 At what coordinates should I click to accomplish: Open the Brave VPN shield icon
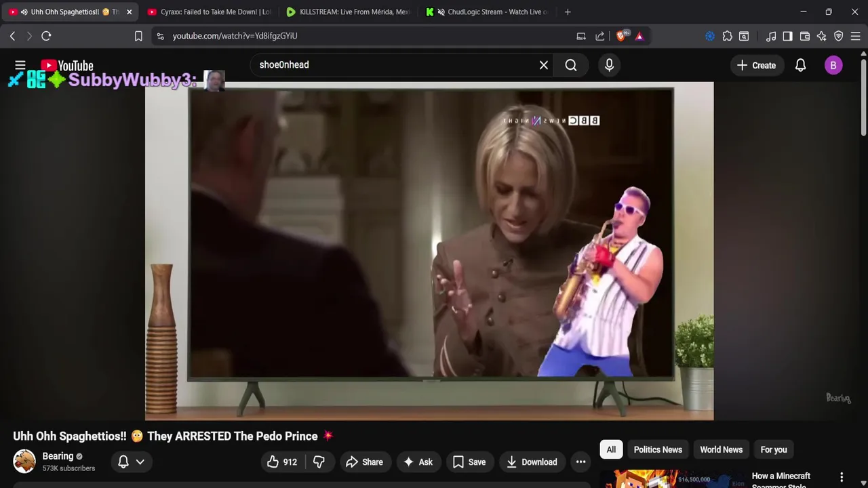point(839,36)
